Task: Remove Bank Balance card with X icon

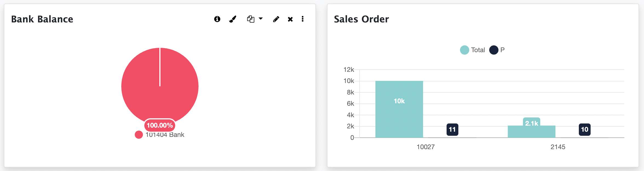Action: pyautogui.click(x=290, y=19)
